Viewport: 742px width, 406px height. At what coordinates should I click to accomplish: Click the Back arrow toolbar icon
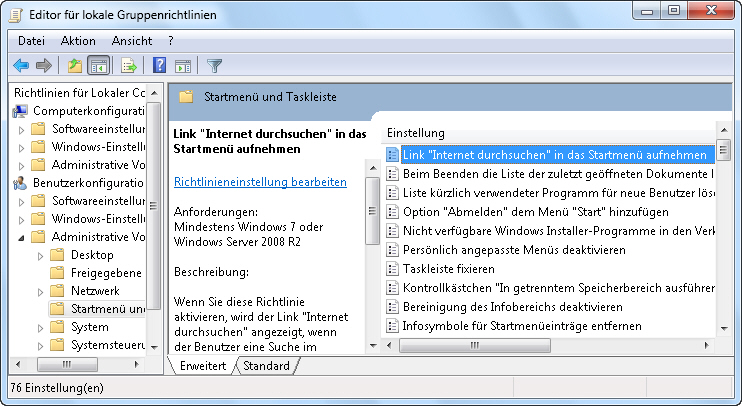[21, 66]
